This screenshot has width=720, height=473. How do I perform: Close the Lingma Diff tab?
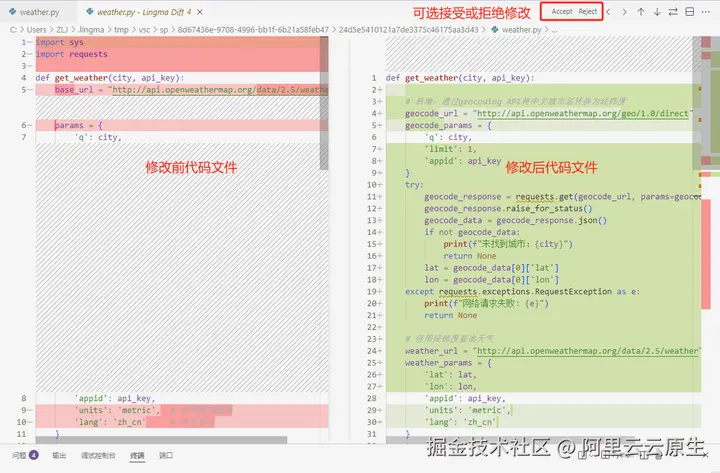pos(200,12)
